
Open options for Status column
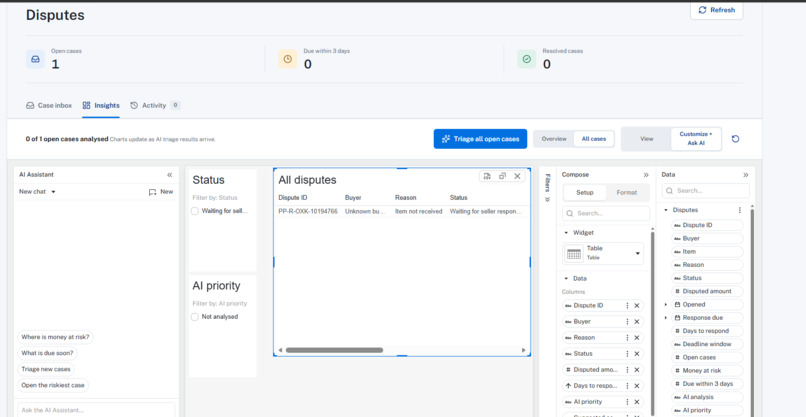pos(627,354)
